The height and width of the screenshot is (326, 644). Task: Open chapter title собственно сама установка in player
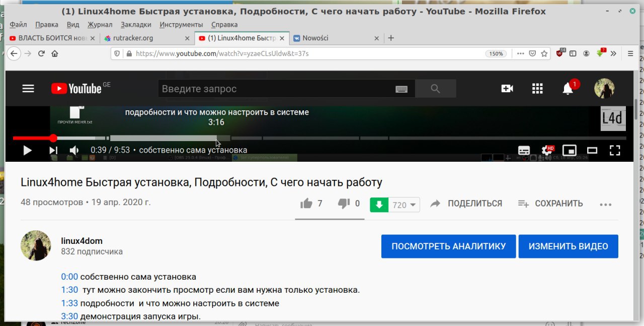(x=193, y=150)
